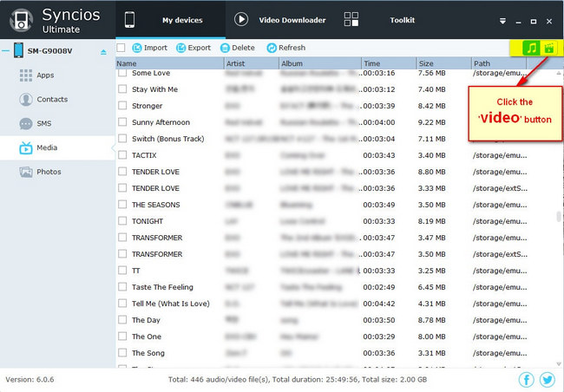
Task: Click the vertical scrollbar thumb
Action: coord(559,217)
